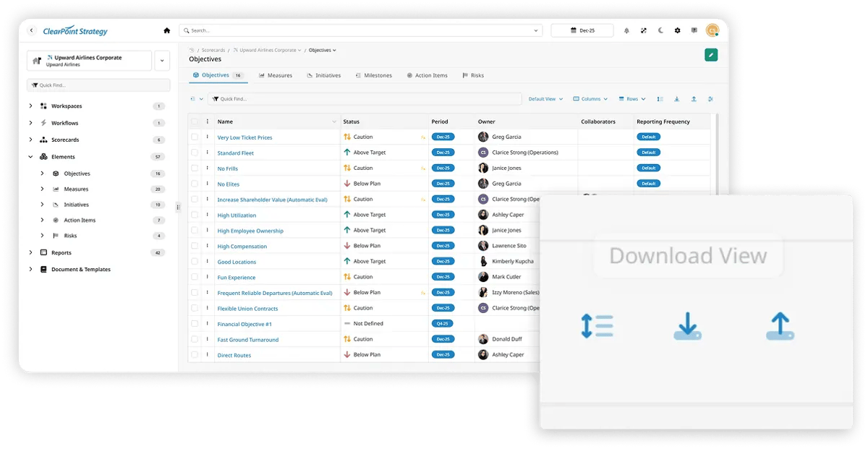The height and width of the screenshot is (449, 868).
Task: Click Workflows lightning icon in sidebar
Action: 43,123
